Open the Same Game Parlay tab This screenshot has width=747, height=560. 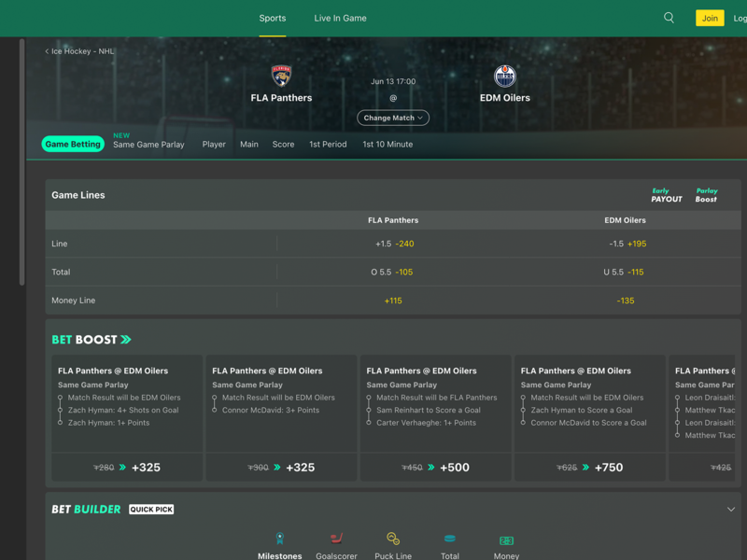tap(148, 145)
